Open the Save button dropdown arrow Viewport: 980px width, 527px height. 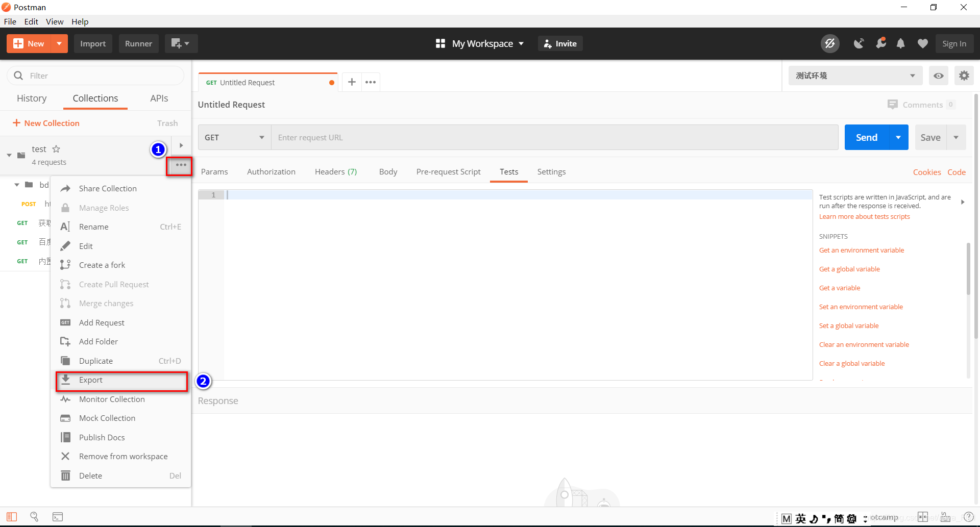(x=956, y=137)
